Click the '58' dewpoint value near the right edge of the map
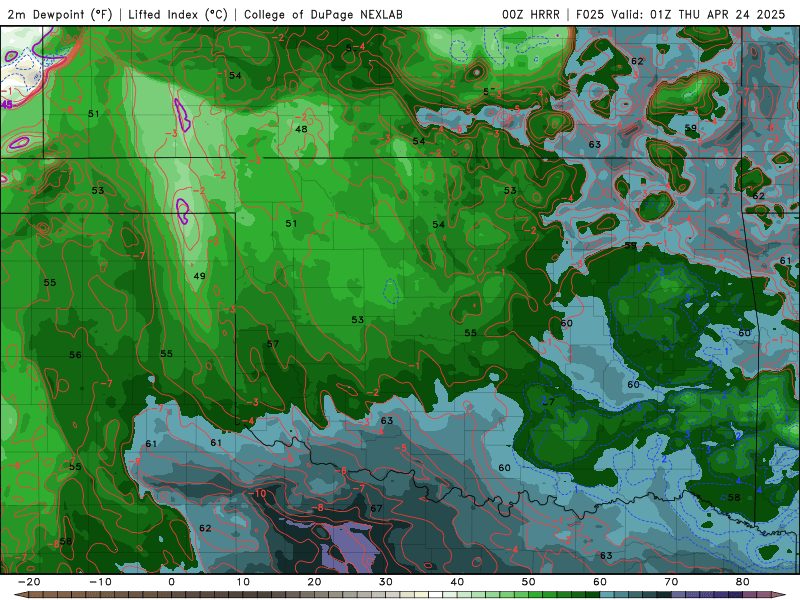This screenshot has height=600, width=800. pos(734,497)
